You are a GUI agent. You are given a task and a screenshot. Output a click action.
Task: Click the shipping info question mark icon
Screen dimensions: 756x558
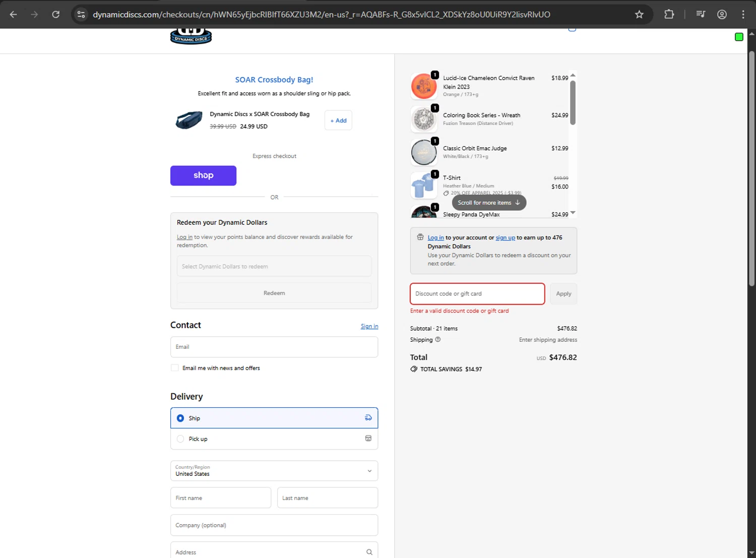[x=437, y=339]
